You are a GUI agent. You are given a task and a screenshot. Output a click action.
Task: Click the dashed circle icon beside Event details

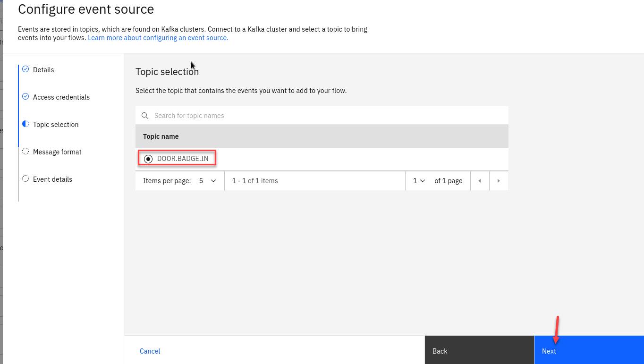[x=25, y=178]
